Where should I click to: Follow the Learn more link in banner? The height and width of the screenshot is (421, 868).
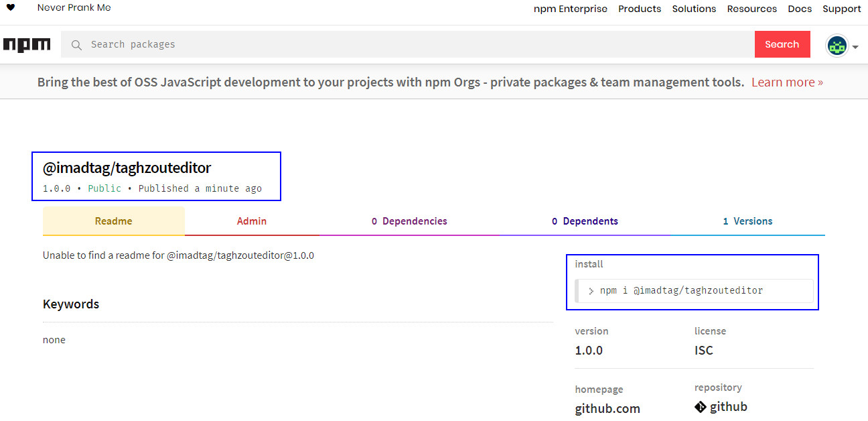click(787, 82)
